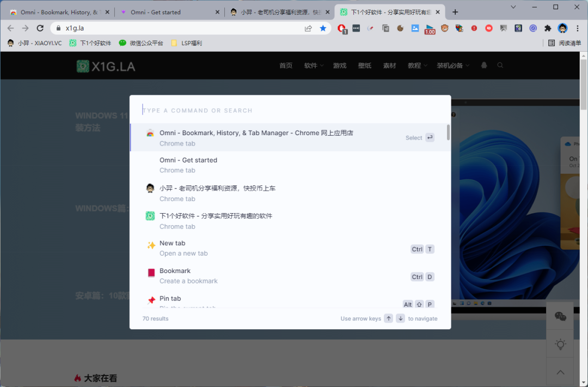Click the page vertical scrollbar
This screenshot has width=588, height=387.
pyautogui.click(x=584, y=84)
